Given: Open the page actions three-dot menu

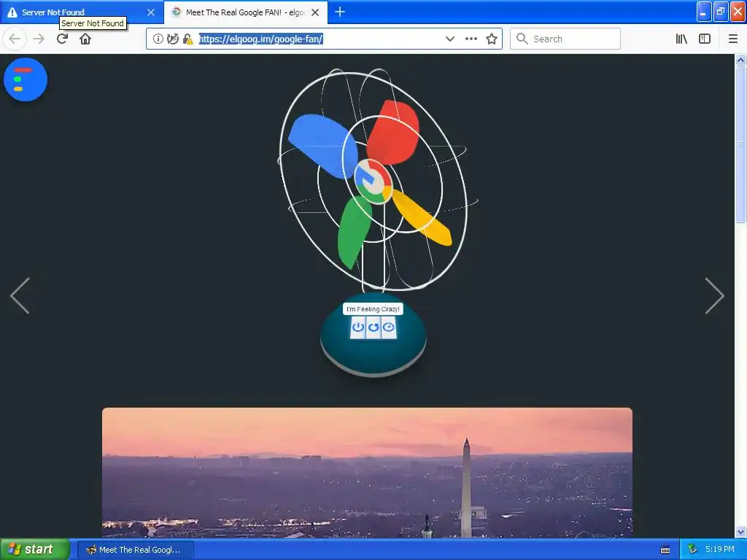Looking at the screenshot, I should (471, 39).
